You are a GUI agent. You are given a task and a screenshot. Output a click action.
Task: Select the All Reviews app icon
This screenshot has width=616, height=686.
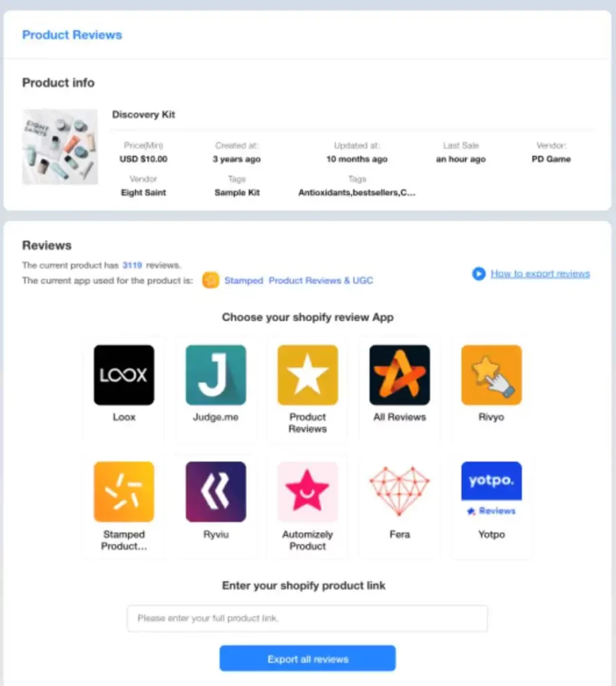[400, 375]
